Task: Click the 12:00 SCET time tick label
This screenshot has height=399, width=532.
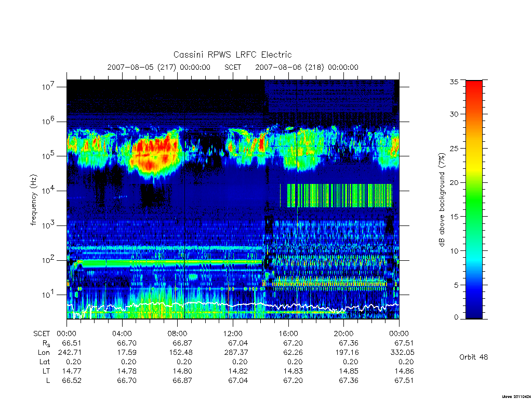Action: pyautogui.click(x=233, y=334)
